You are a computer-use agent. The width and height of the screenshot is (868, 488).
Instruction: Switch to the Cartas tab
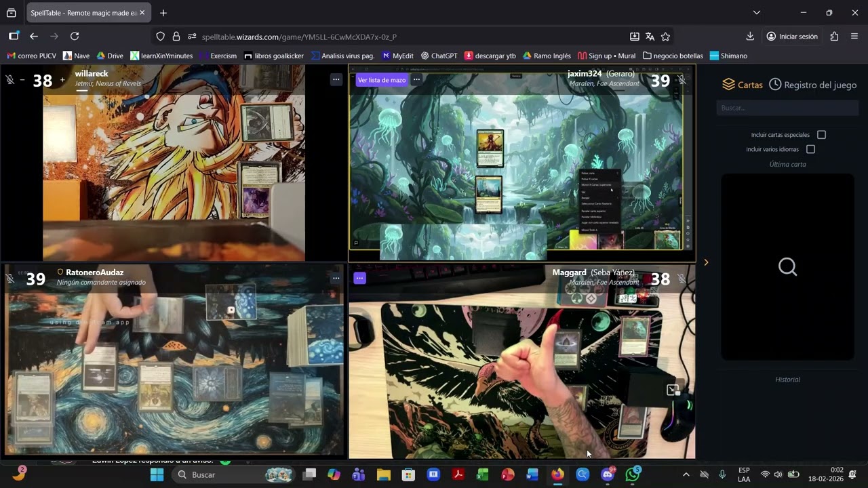coord(743,85)
